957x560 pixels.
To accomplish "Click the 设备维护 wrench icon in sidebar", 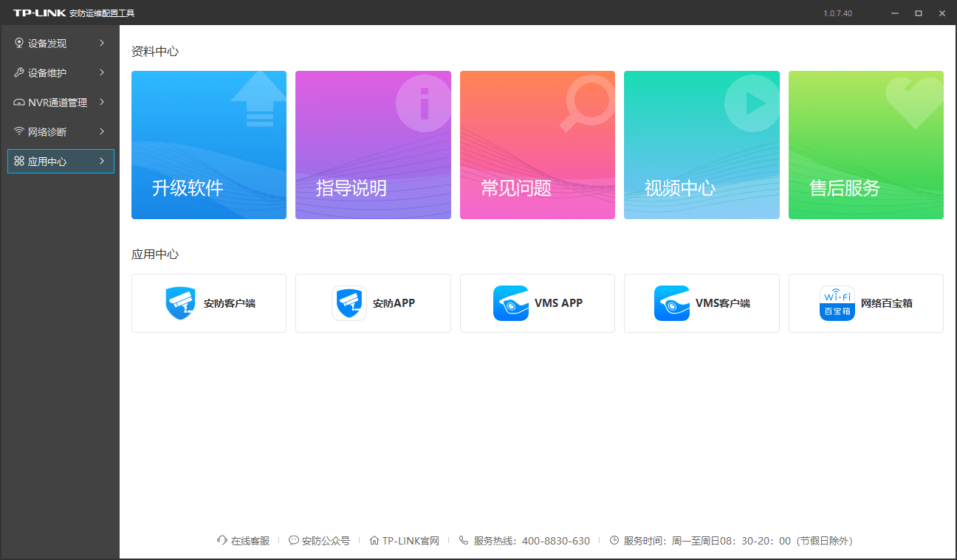I will [x=19, y=72].
